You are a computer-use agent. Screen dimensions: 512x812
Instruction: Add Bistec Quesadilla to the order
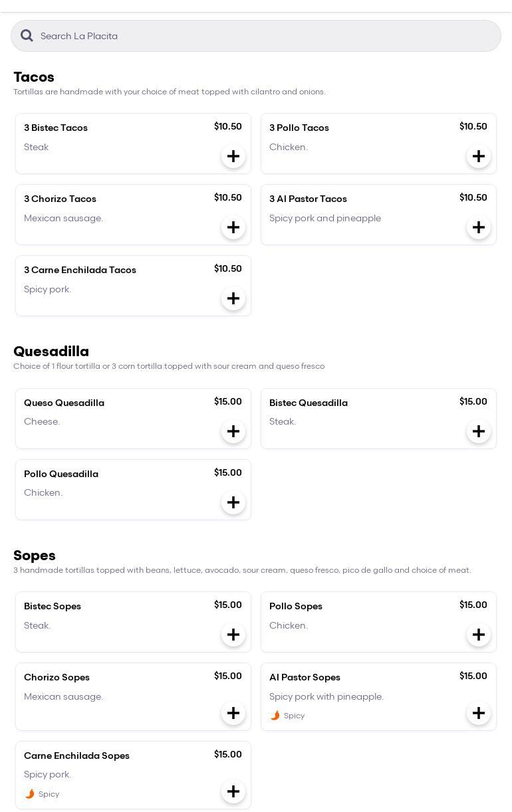pyautogui.click(x=479, y=432)
